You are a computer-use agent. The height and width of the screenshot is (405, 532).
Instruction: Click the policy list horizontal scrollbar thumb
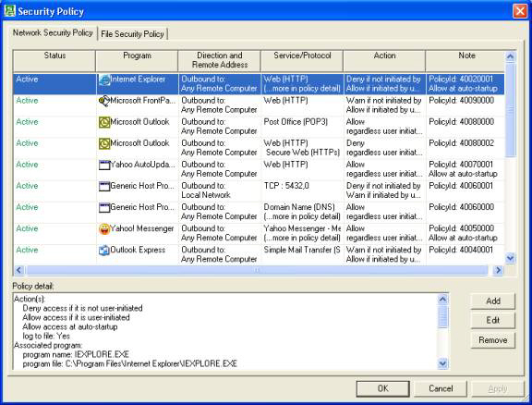[x=257, y=270]
